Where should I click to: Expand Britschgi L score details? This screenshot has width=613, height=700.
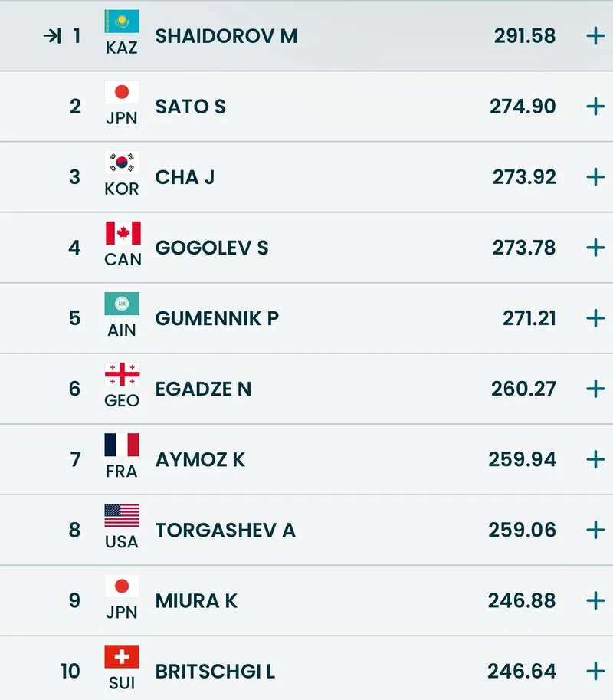coord(595,672)
